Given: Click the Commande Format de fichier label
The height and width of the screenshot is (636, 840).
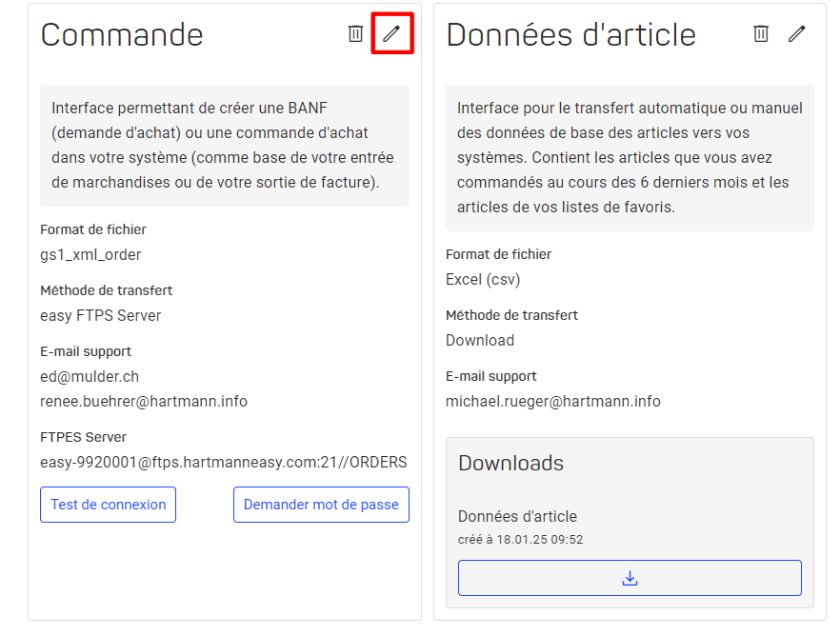Looking at the screenshot, I should click(x=93, y=229).
